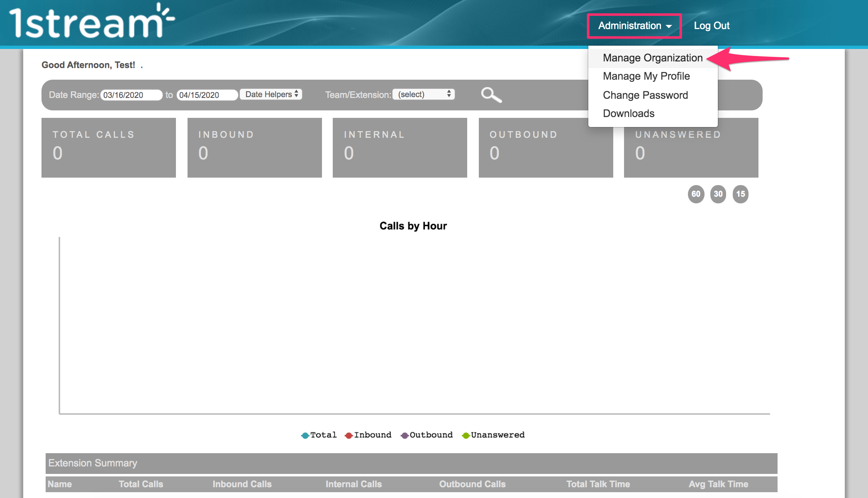Click the Total Calls column header

141,484
